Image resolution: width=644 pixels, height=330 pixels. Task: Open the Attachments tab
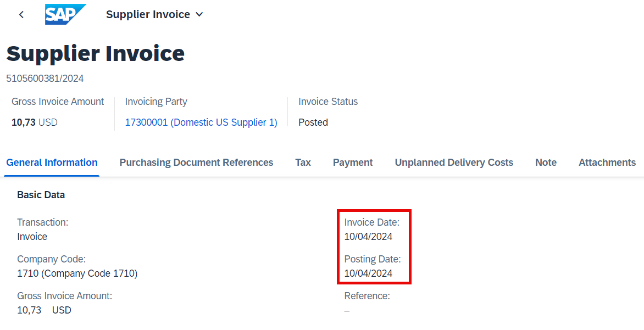[607, 163]
